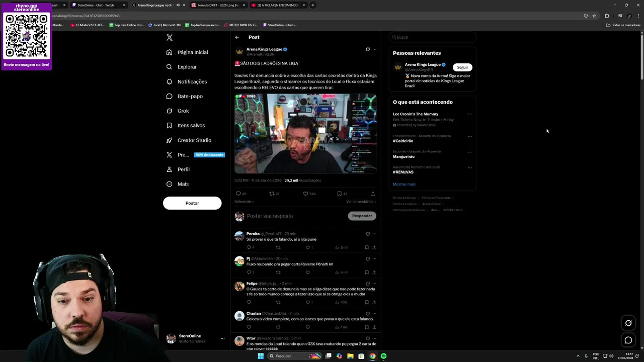Like Charlan's reply
644x362 pixels.
(x=307, y=327)
